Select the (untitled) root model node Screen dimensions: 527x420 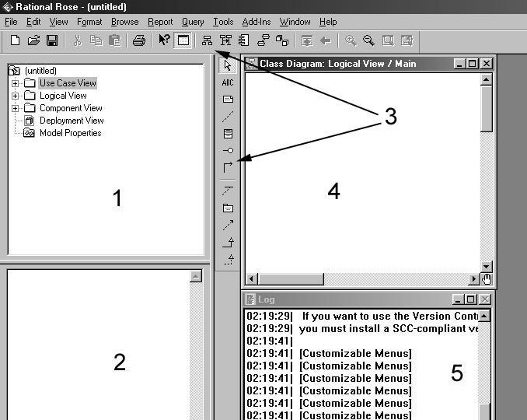pos(40,71)
